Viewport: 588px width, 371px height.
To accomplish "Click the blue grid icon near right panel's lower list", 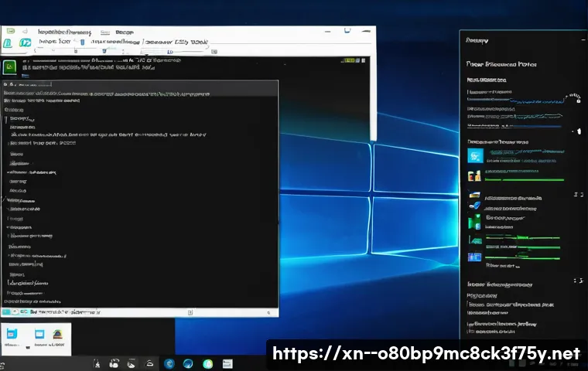I will (x=474, y=257).
